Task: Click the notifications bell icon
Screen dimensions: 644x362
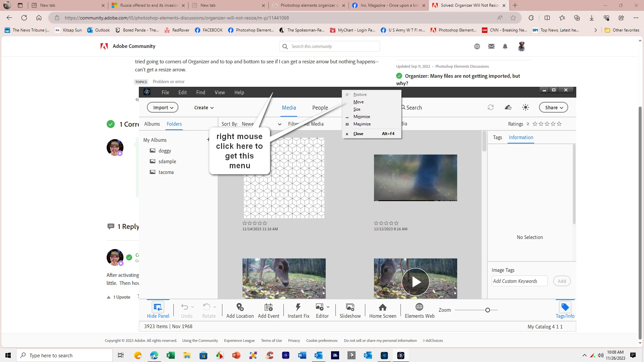Action: [505, 46]
